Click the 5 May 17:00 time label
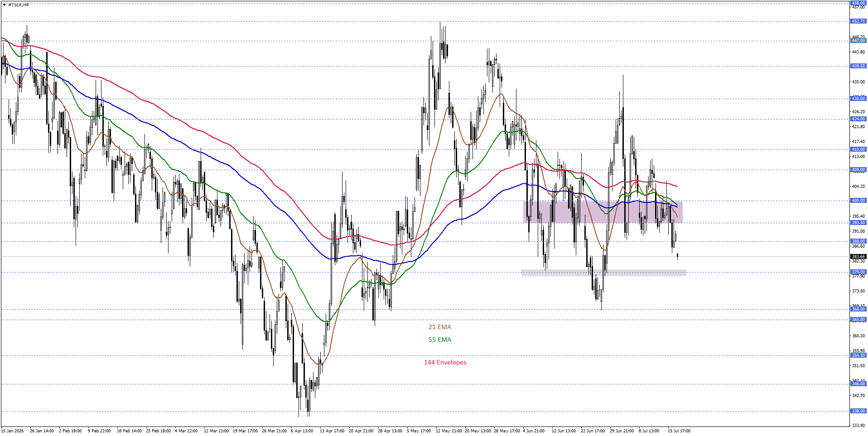 point(419,431)
